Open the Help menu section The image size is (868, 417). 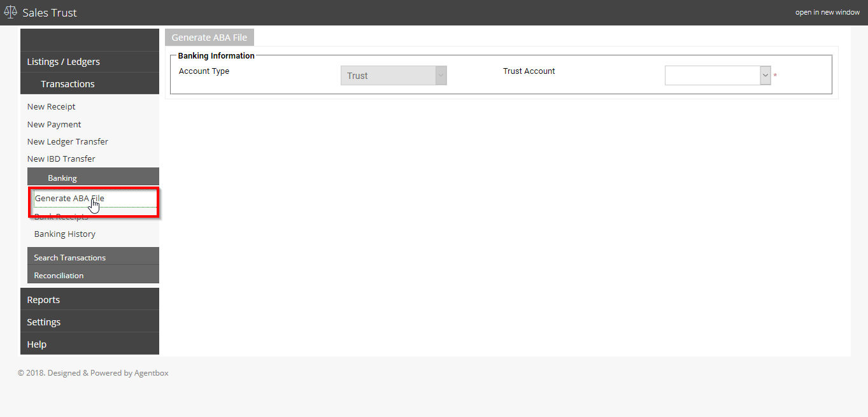[90, 344]
